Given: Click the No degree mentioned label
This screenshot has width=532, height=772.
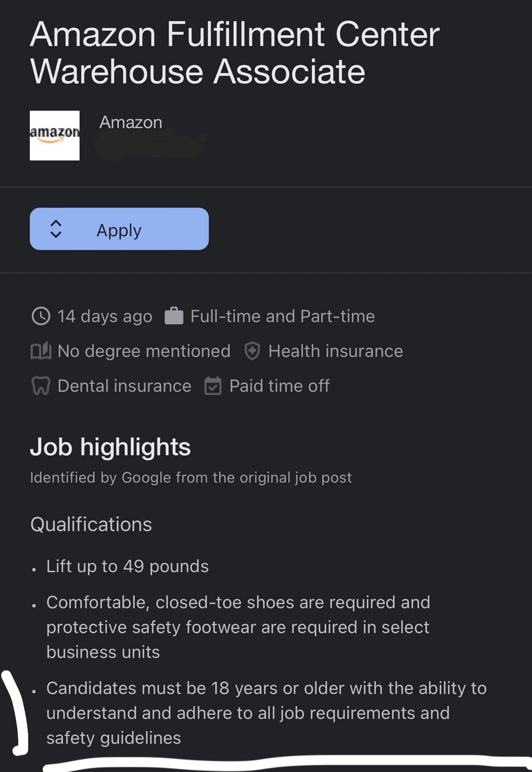Looking at the screenshot, I should click(144, 351).
